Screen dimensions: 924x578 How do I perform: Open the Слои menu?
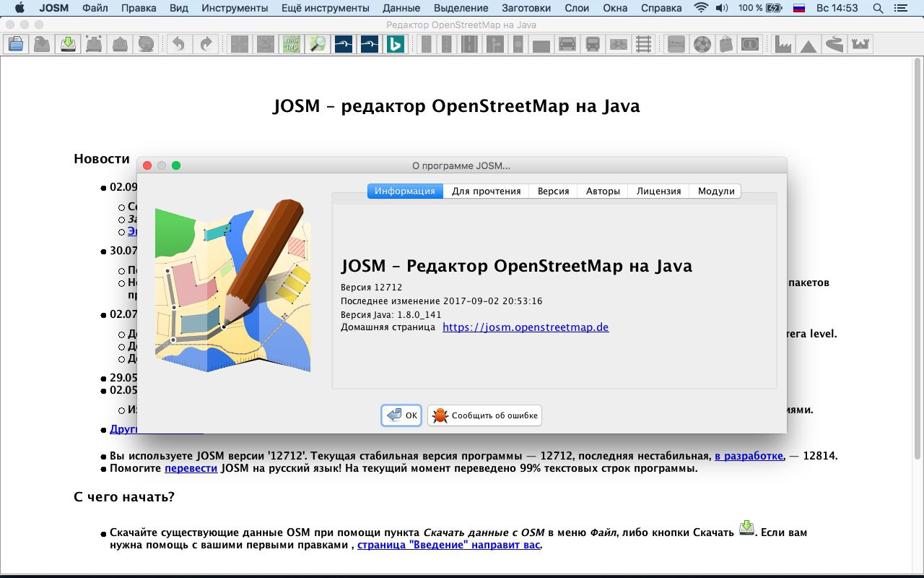click(x=576, y=9)
